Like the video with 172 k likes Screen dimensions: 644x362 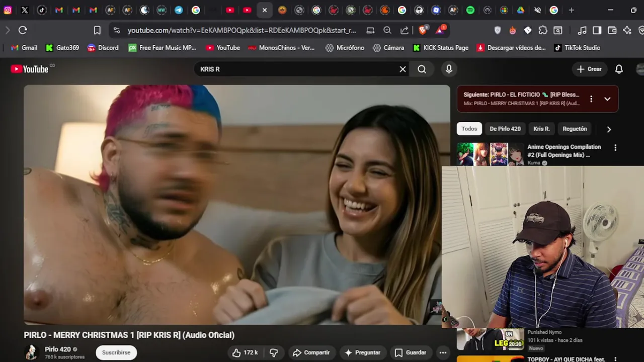pyautogui.click(x=246, y=352)
